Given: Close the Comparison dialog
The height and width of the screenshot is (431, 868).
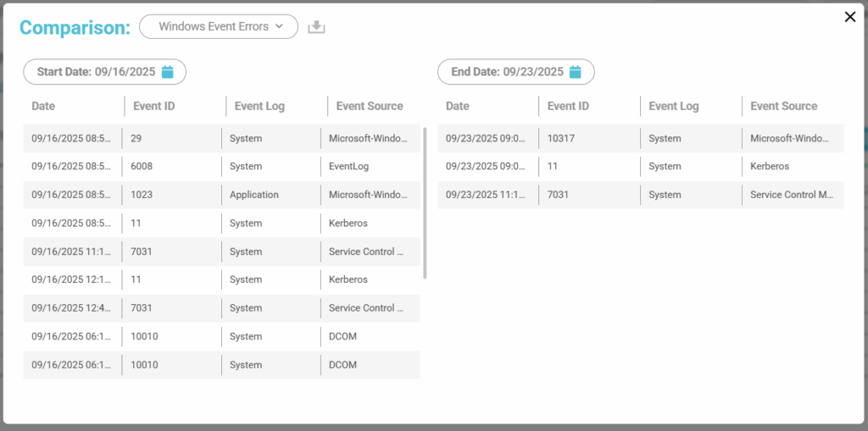Looking at the screenshot, I should [x=850, y=17].
